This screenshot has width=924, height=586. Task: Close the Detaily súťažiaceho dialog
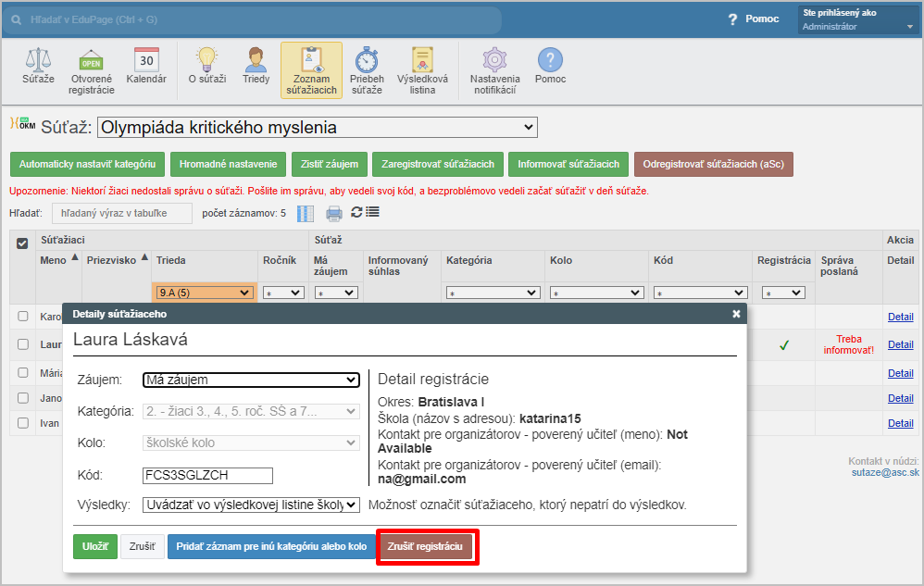click(x=736, y=314)
